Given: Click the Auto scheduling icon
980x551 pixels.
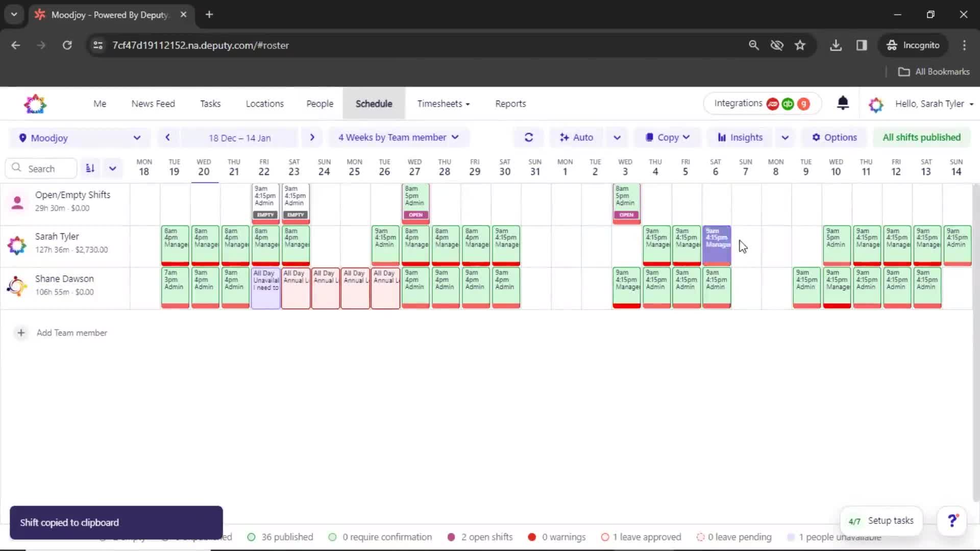Looking at the screenshot, I should point(566,137).
